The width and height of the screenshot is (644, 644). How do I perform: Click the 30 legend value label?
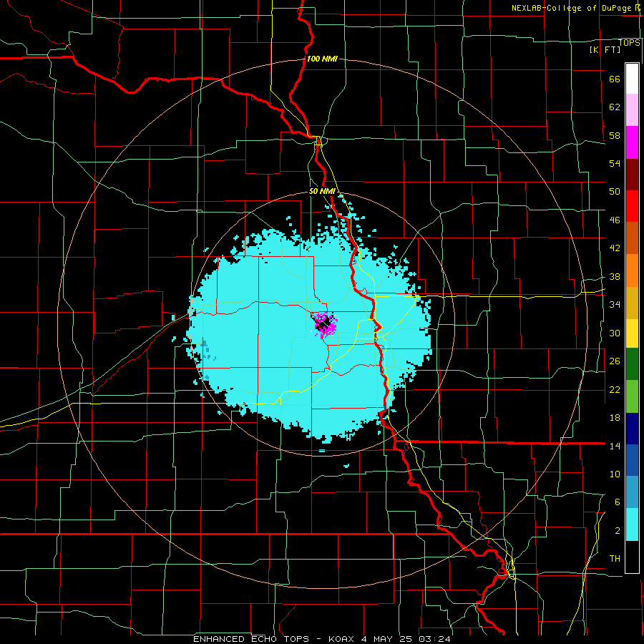tap(615, 333)
